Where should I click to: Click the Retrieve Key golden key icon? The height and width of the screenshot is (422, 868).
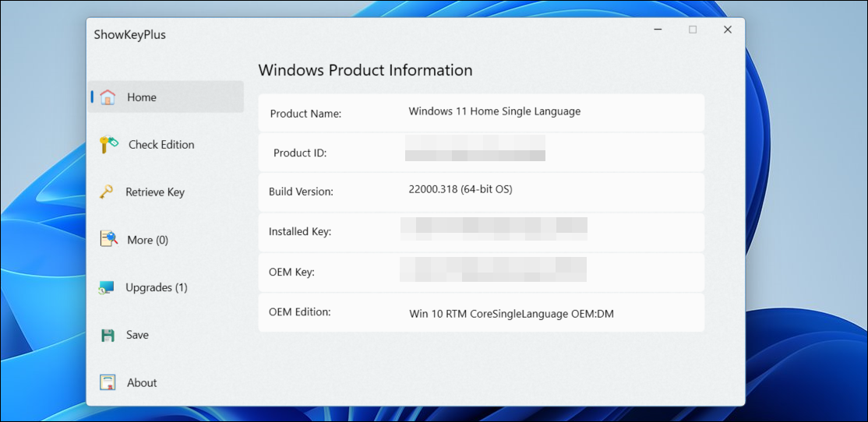point(107,192)
